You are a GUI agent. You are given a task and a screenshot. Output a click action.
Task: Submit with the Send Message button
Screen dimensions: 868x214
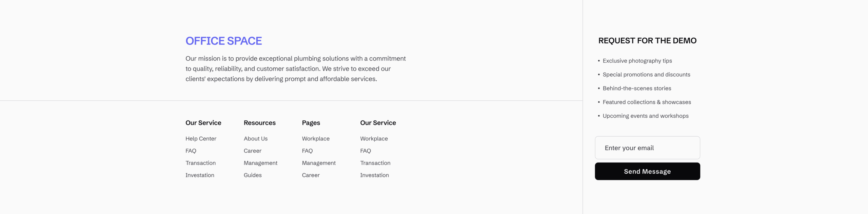(647, 171)
